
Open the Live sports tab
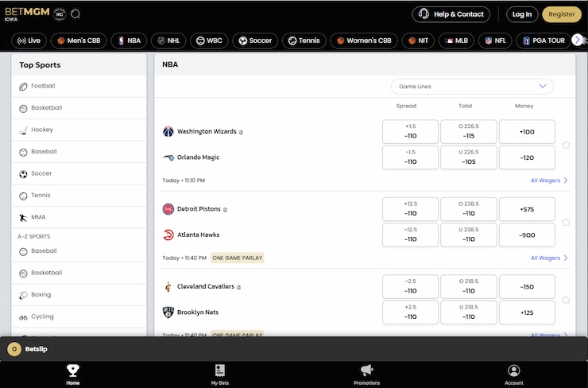tap(29, 41)
